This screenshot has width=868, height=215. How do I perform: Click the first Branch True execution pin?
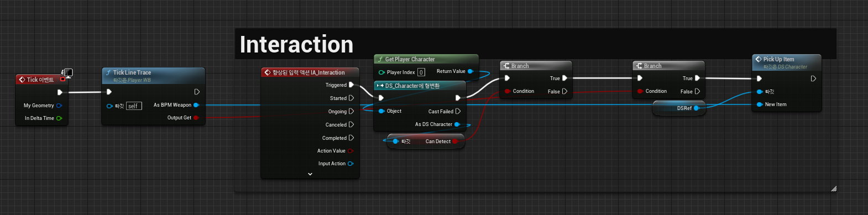pyautogui.click(x=564, y=78)
